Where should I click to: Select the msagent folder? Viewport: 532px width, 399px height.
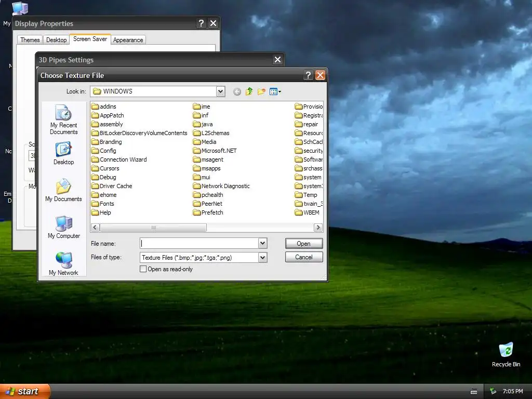point(208,159)
